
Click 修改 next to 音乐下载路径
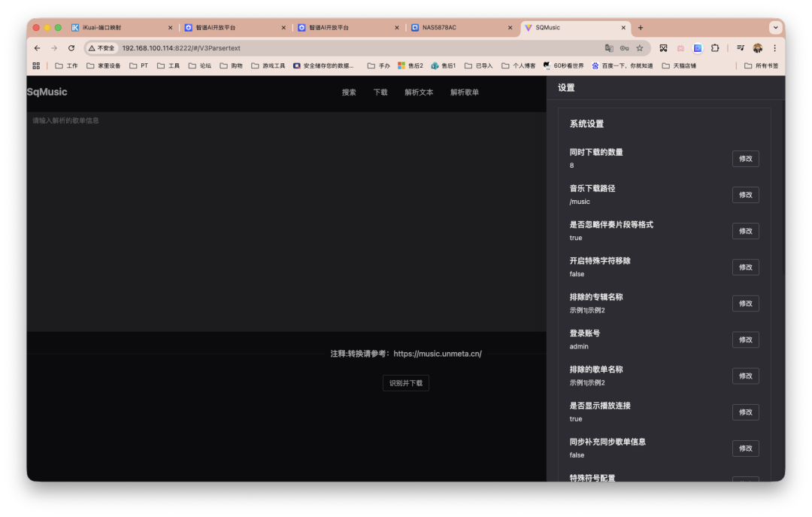click(745, 194)
